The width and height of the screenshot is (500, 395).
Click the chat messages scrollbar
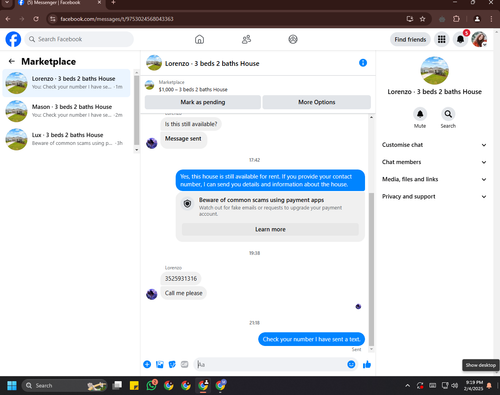click(x=371, y=269)
